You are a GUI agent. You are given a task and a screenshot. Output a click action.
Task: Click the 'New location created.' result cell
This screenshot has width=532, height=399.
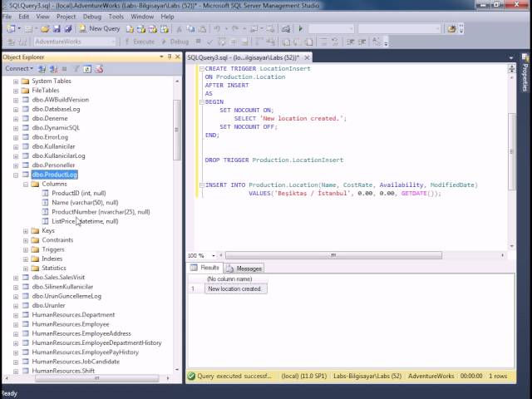coord(235,289)
